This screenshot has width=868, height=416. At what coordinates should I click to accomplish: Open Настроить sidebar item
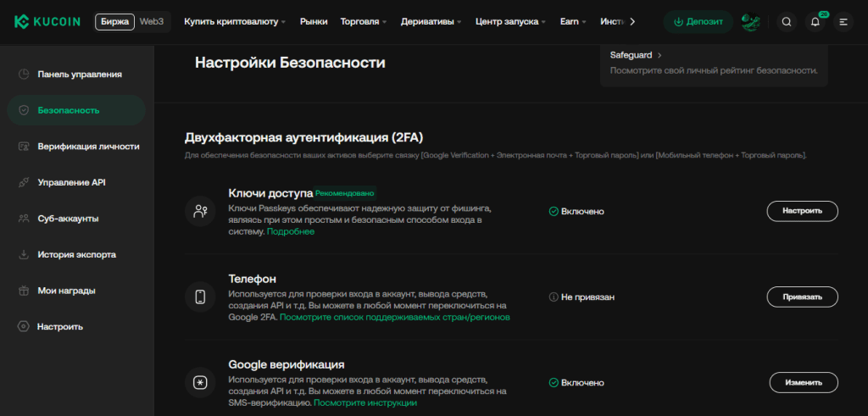click(x=76, y=326)
